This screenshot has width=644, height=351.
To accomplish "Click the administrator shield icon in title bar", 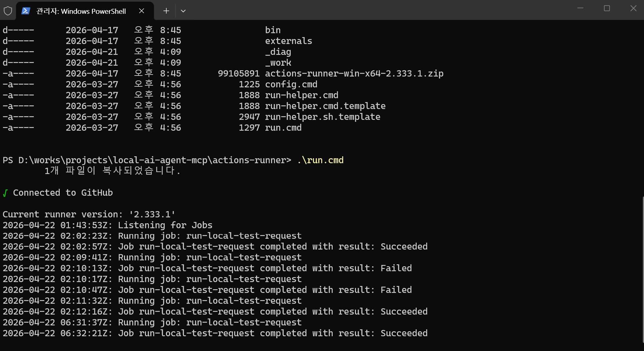I will tap(8, 11).
